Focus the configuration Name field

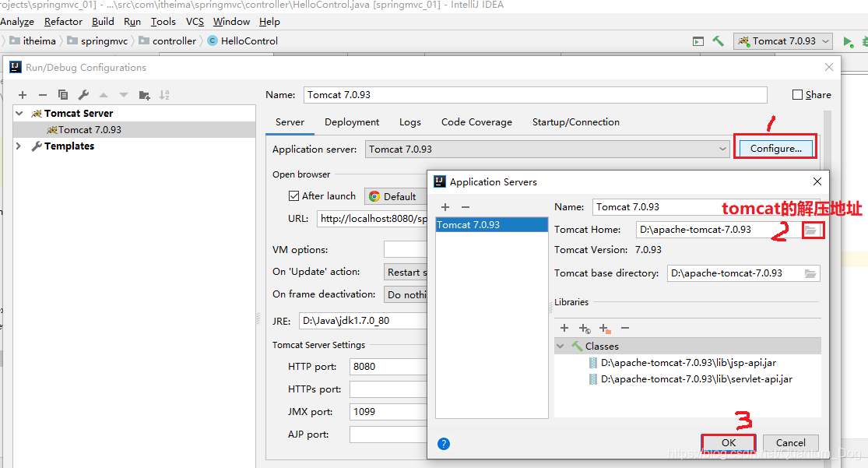(x=536, y=95)
